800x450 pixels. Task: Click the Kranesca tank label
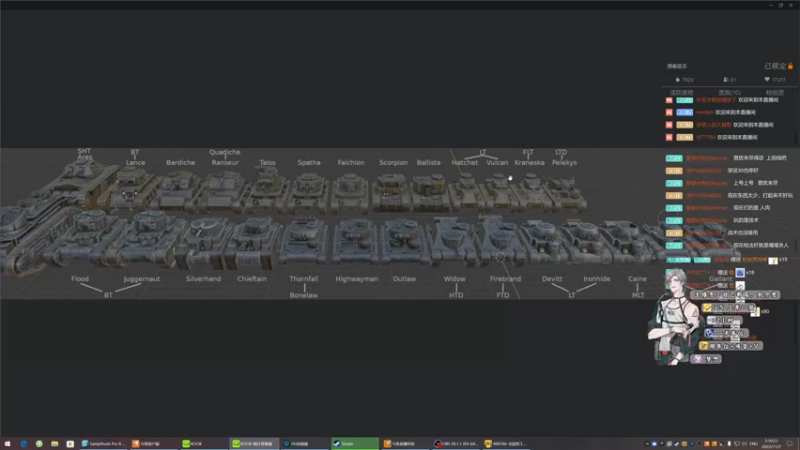click(530, 163)
